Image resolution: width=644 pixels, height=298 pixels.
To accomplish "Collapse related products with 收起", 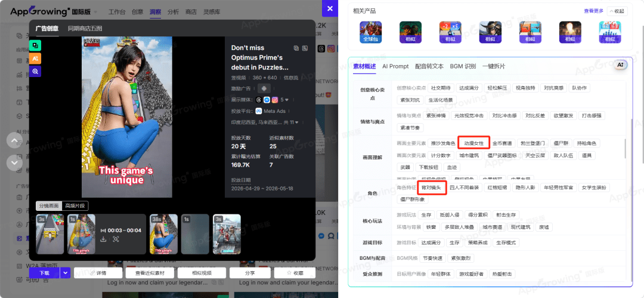I will pyautogui.click(x=618, y=11).
